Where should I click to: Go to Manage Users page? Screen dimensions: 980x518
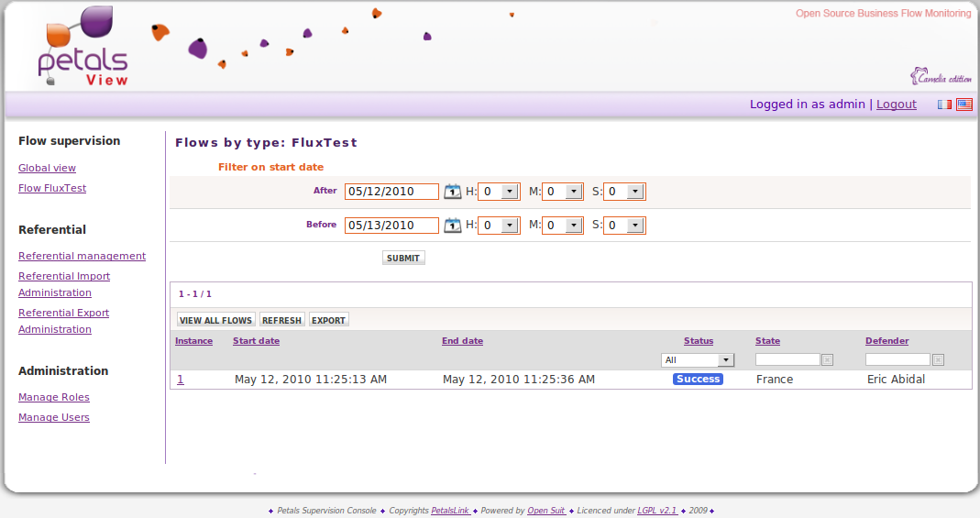coord(54,417)
